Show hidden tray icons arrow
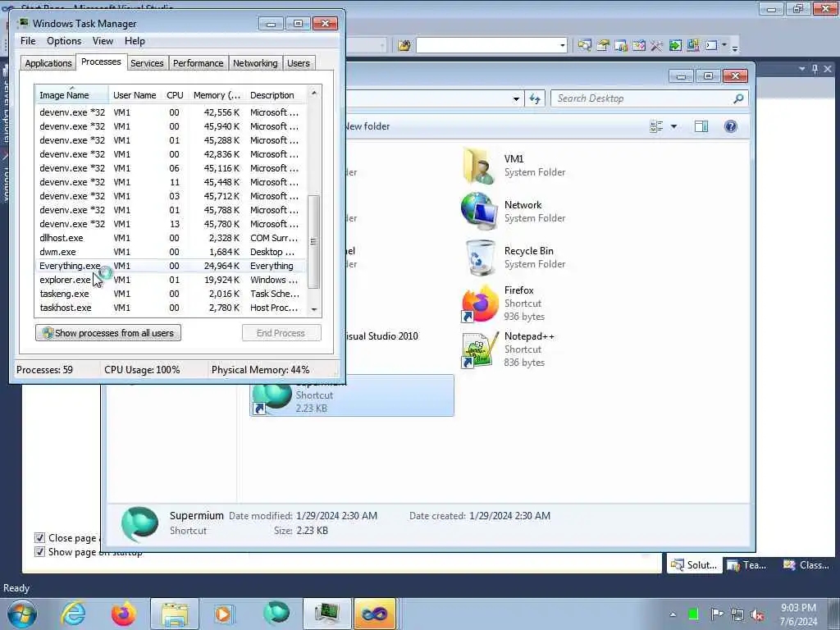Viewport: 840px width, 630px height. (x=673, y=614)
